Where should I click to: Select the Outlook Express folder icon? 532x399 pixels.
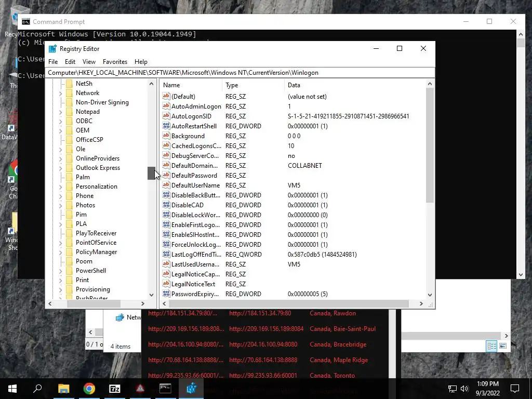click(x=69, y=168)
